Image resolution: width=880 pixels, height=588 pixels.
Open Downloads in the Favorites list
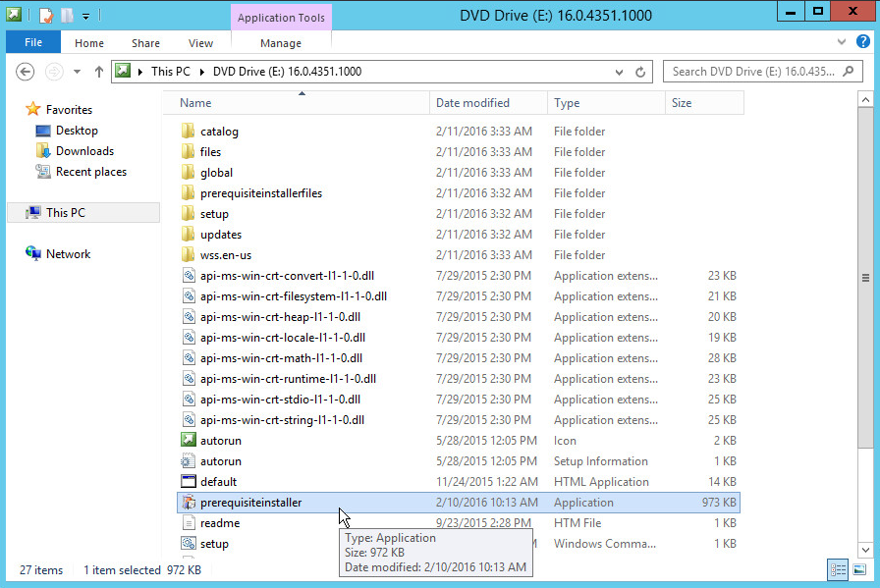click(x=84, y=151)
